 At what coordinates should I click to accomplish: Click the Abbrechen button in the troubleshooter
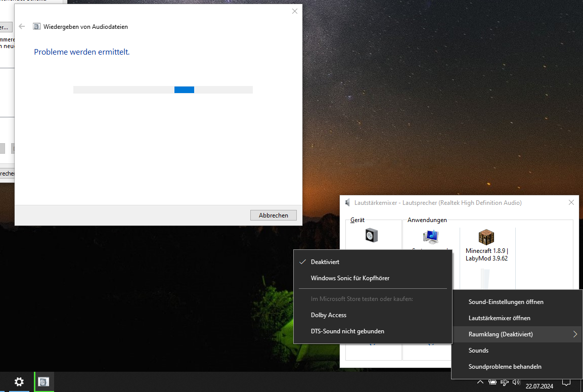(273, 215)
